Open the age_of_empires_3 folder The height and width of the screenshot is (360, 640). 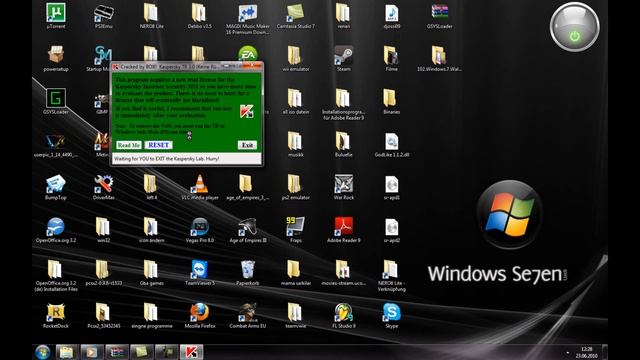(248, 187)
